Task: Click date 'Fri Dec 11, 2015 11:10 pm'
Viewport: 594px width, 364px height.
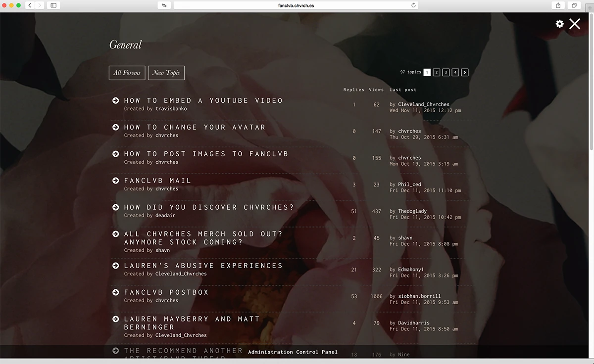Action: (x=425, y=190)
